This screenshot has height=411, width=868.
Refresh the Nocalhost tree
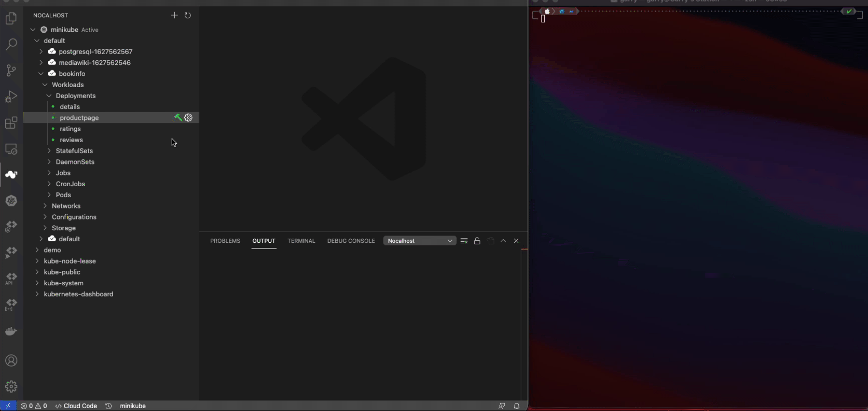point(188,15)
